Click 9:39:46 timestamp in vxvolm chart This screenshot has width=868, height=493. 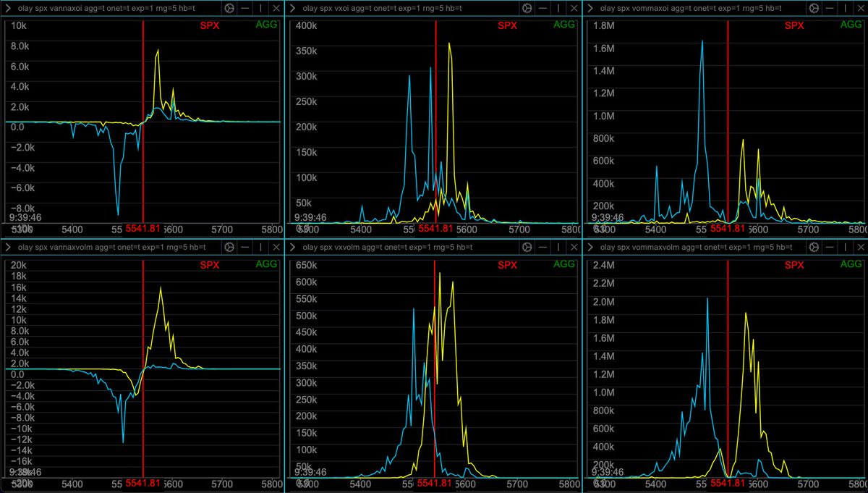310,471
